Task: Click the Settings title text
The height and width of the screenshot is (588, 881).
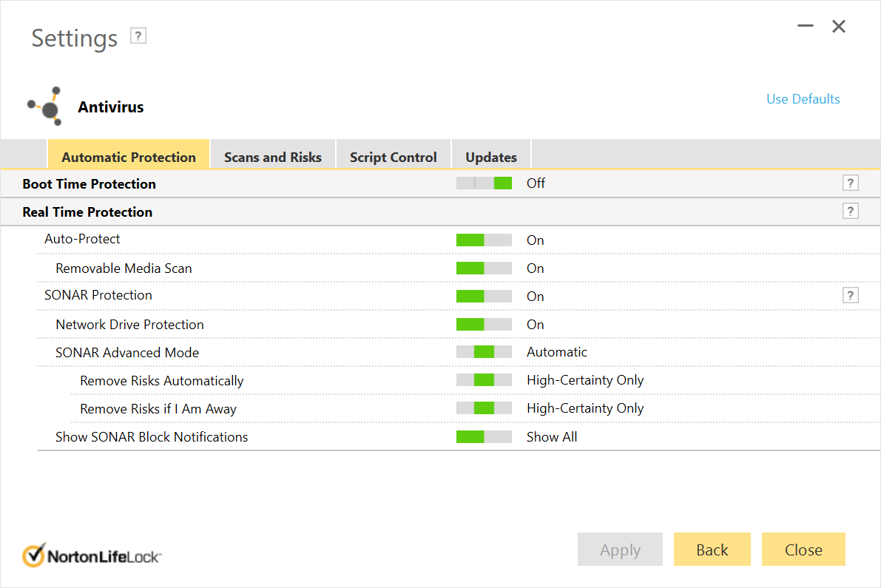Action: 75,38
